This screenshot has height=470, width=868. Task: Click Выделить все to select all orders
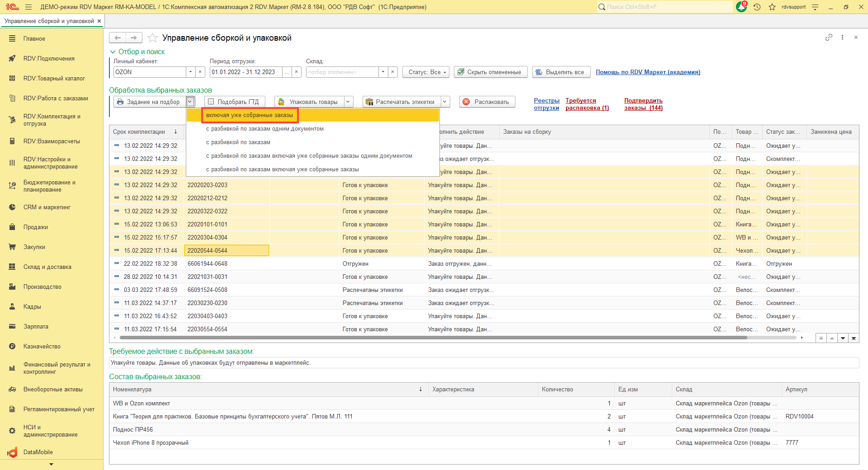pyautogui.click(x=561, y=72)
